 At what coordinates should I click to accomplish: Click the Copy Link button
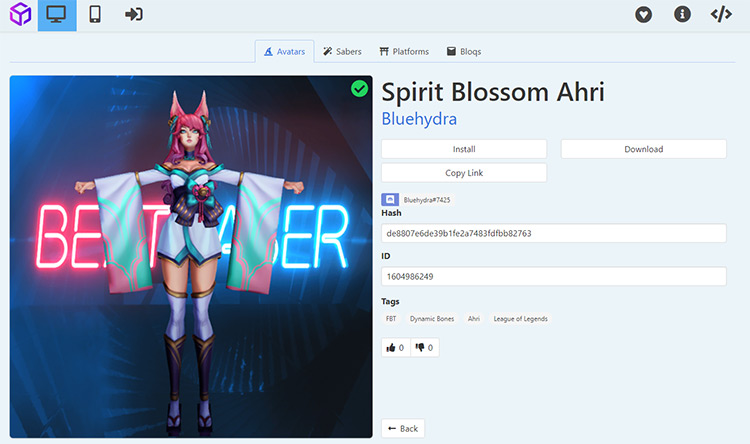point(464,173)
